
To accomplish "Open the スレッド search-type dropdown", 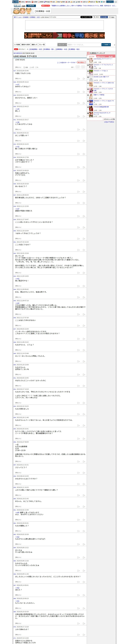I will 62,45.
